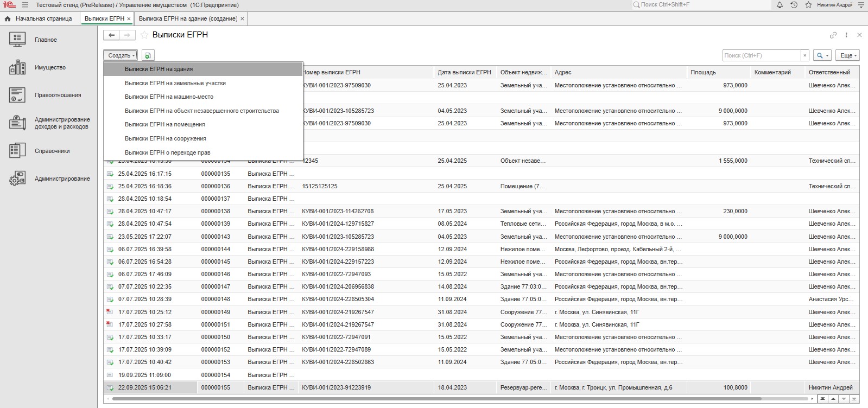Jump to first row with top arrow
The height and width of the screenshot is (408, 868).
tap(823, 399)
